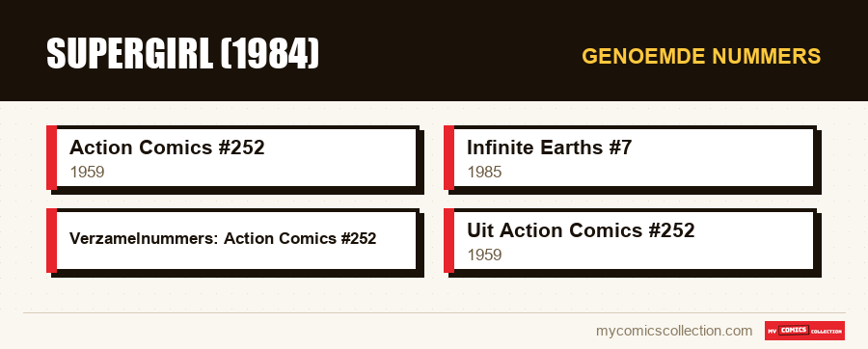Click the red accent bar on Action Comics #252 card
Screen dimensions: 868x349
pos(51,158)
